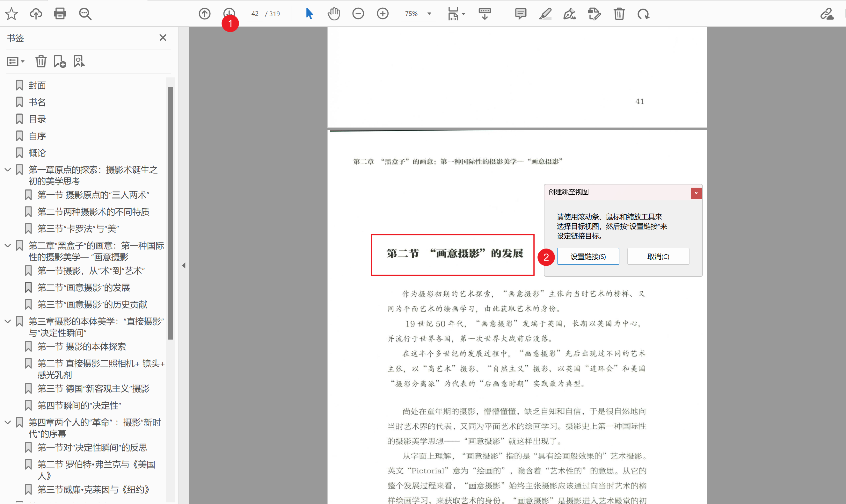Click the 设置链接(S) button
Screen dimensions: 846x504
[588, 256]
